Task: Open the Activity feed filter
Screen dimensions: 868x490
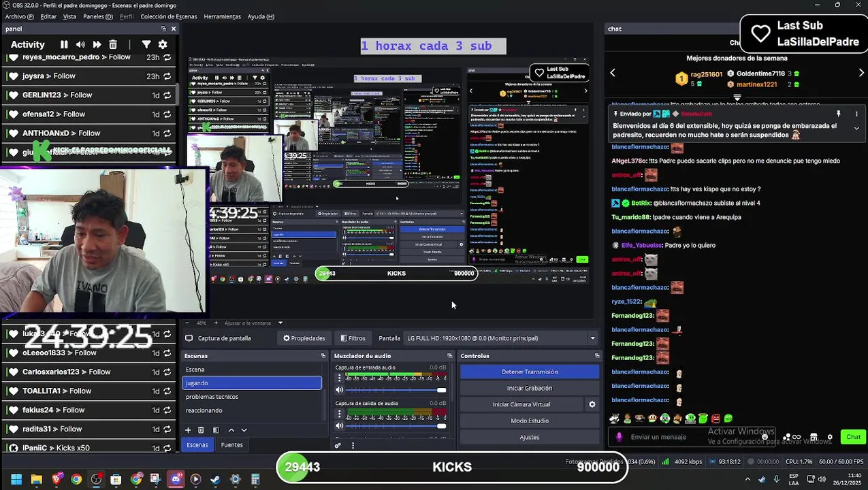Action: (146, 44)
